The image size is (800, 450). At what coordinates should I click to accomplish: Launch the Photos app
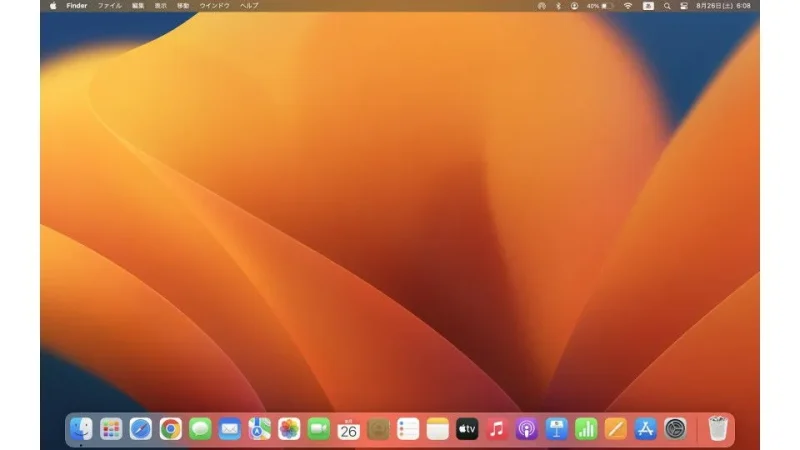[x=289, y=429]
